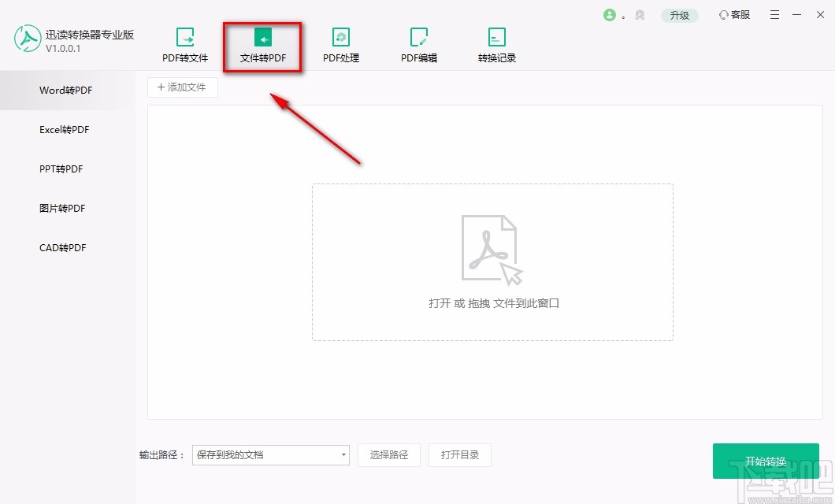Click 选择路径 to change save path
Image resolution: width=835 pixels, height=504 pixels.
tap(389, 455)
